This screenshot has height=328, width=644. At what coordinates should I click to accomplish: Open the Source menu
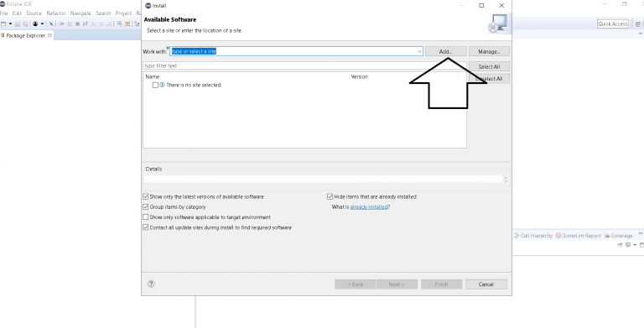tap(34, 13)
